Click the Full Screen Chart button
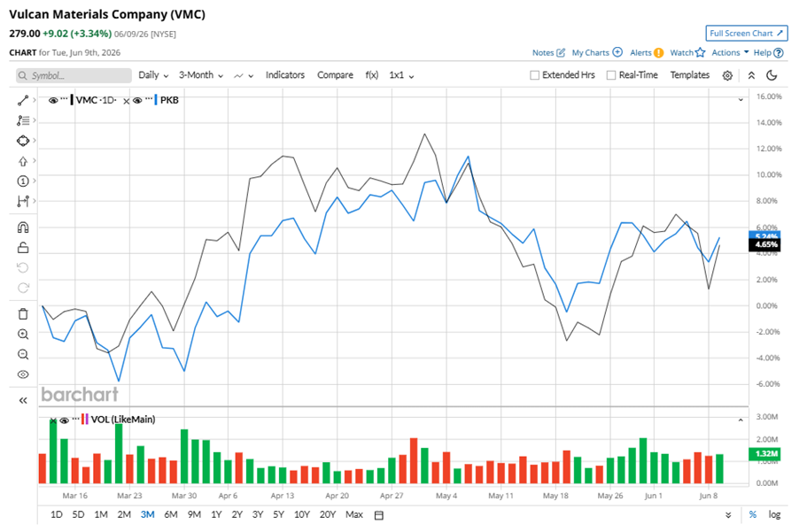Image resolution: width=799 pixels, height=532 pixels. (x=747, y=33)
